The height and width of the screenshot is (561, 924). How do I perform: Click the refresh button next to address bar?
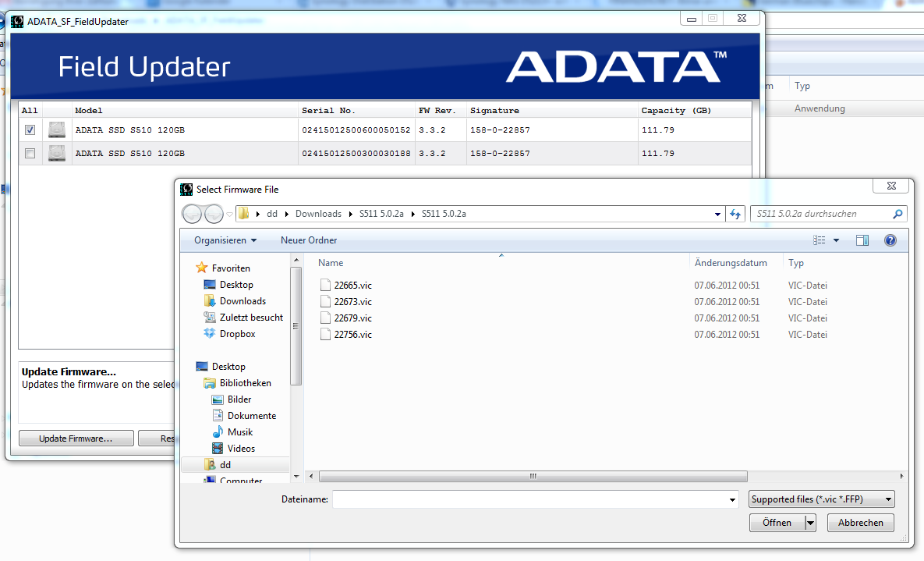tap(735, 214)
